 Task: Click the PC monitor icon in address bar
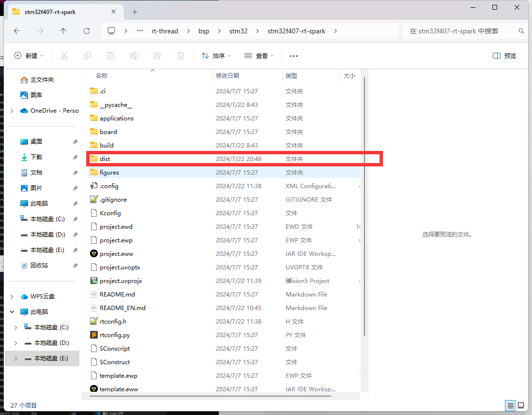coord(111,31)
